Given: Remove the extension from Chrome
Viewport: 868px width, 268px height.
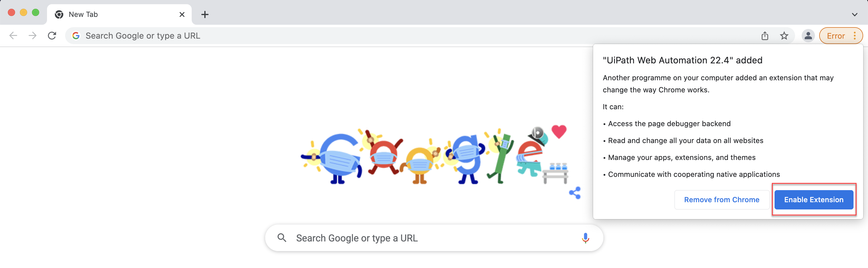Looking at the screenshot, I should point(722,199).
